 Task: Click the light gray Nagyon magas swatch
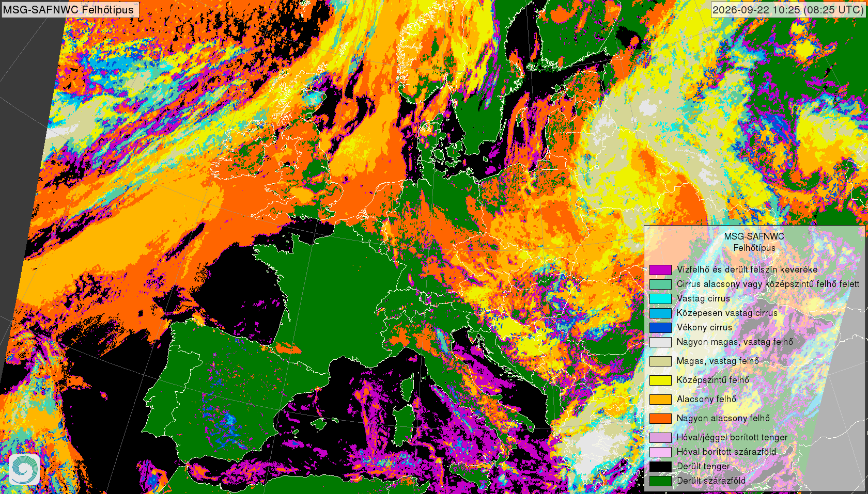660,342
